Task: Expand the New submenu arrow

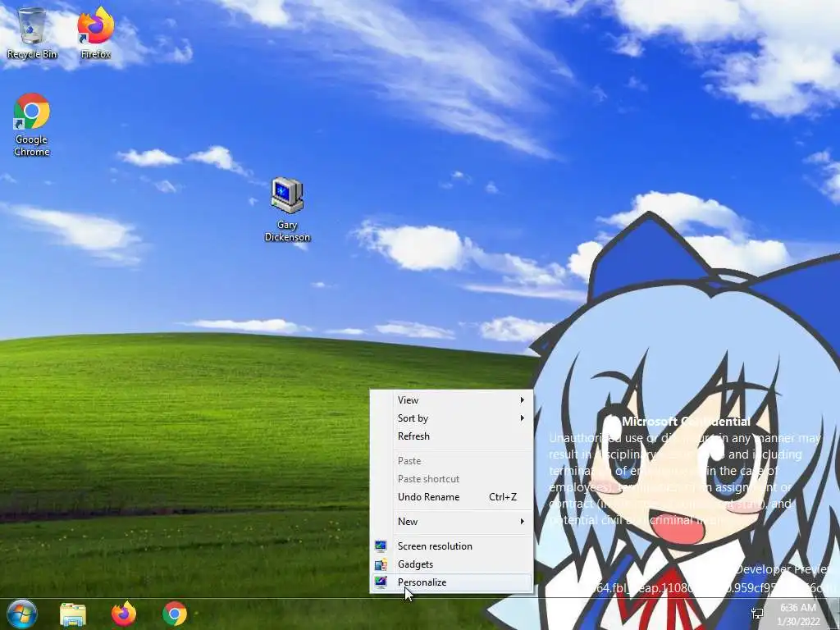Action: [522, 522]
